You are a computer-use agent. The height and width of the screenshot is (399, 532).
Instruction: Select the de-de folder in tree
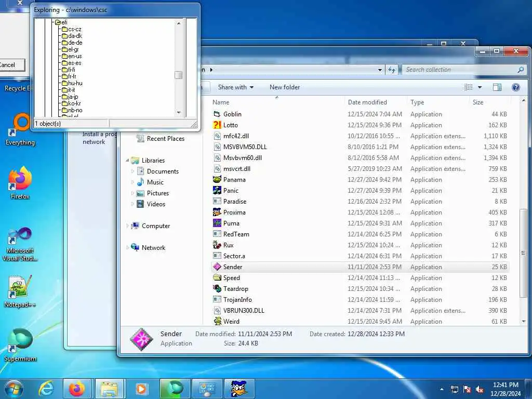click(x=72, y=43)
